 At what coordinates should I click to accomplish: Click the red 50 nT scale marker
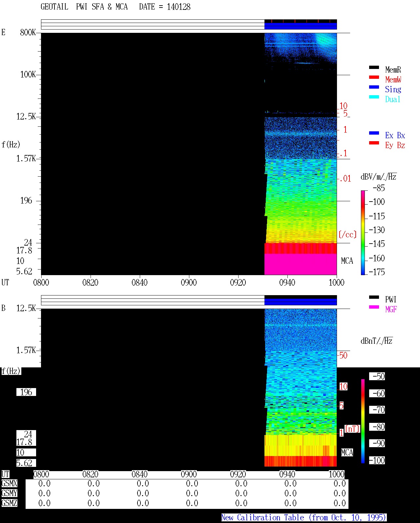[x=343, y=355]
